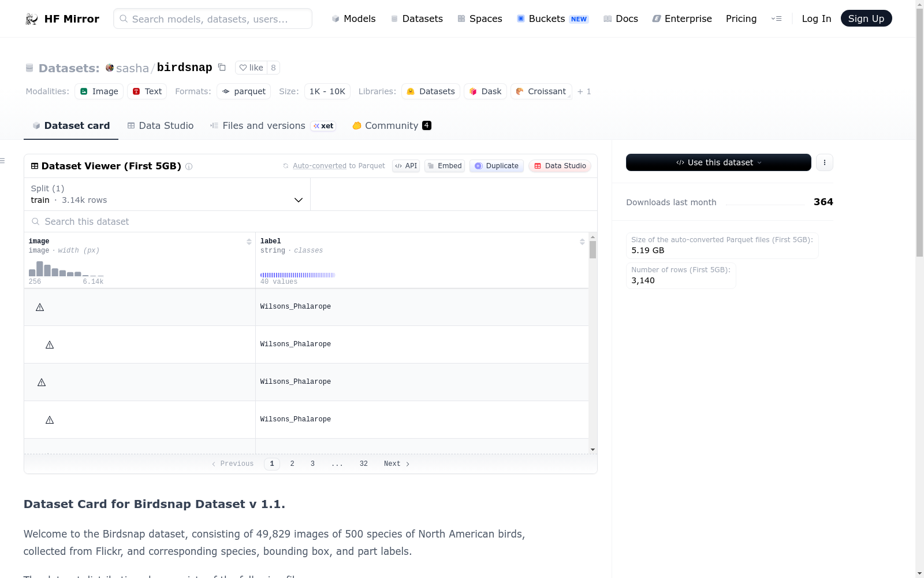Open the Files and versions tab
Screen dimensions: 924x578
[x=273, y=125]
